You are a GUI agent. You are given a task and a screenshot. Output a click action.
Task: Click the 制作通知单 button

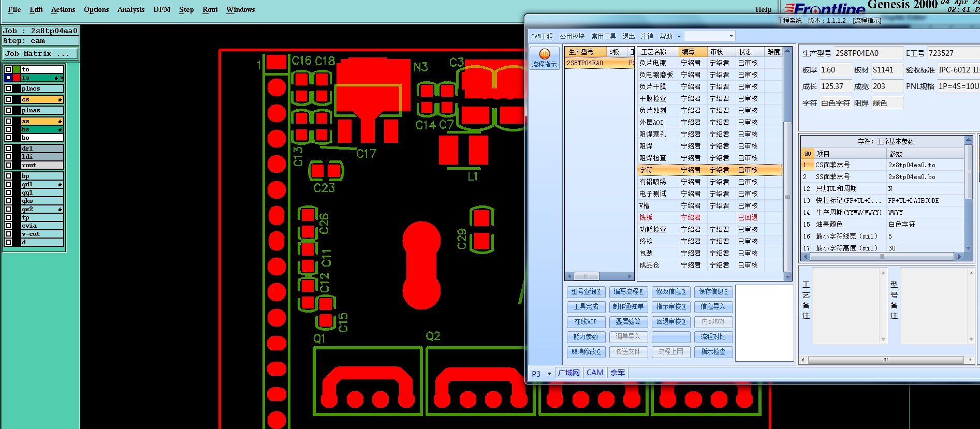click(x=628, y=307)
